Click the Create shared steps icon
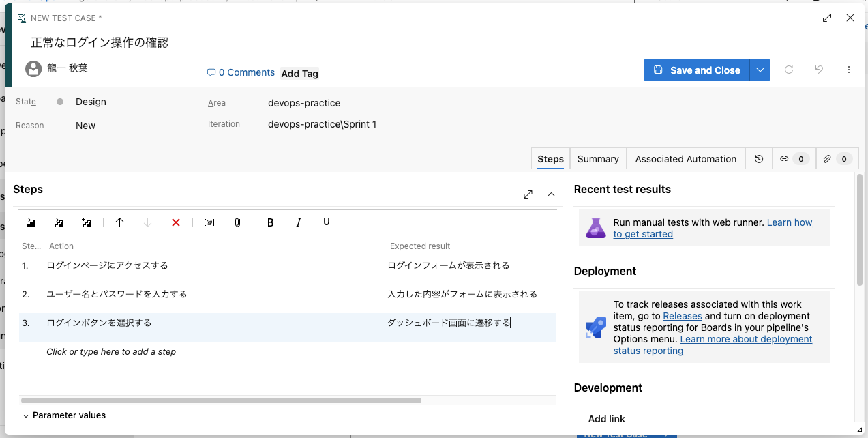Viewport: 868px width, 438px height. [x=87, y=222]
